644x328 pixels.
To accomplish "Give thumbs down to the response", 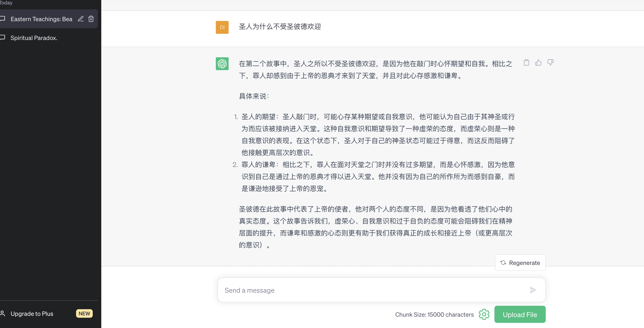I will point(550,63).
